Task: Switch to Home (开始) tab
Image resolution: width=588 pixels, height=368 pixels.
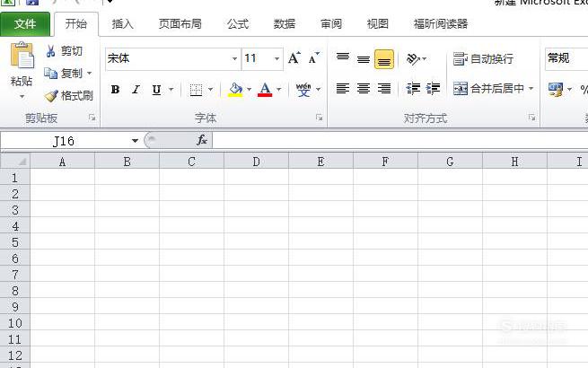Action: click(x=76, y=23)
